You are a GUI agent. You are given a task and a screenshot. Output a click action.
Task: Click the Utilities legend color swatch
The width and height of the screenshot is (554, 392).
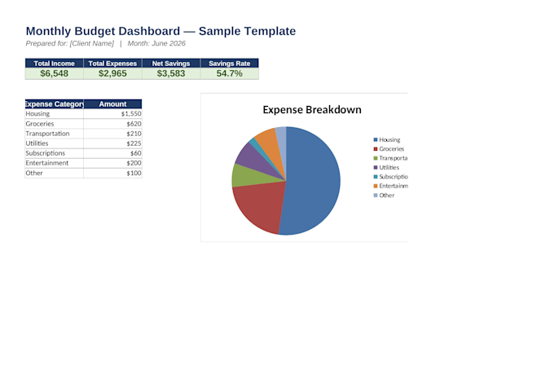point(376,168)
